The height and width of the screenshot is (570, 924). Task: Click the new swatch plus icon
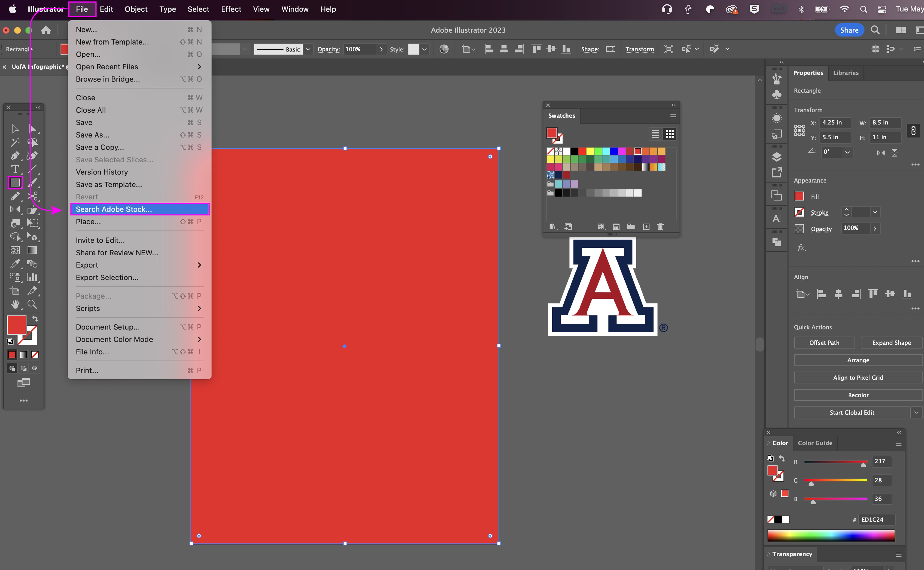646,227
